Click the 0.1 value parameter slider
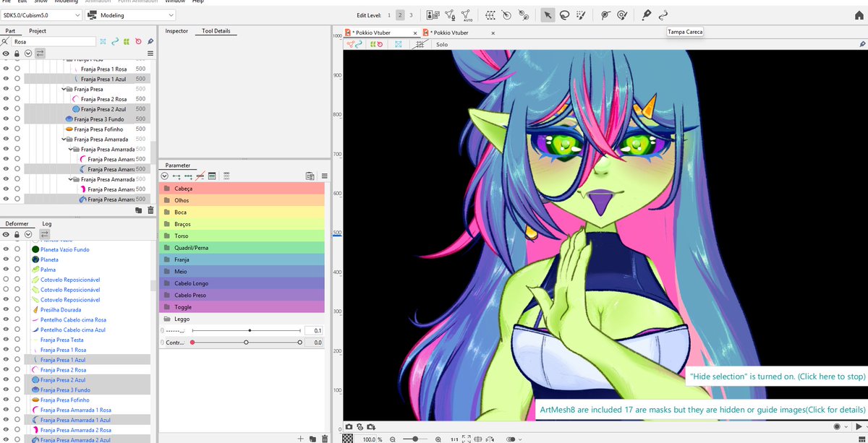The width and height of the screenshot is (868, 443). (246, 330)
